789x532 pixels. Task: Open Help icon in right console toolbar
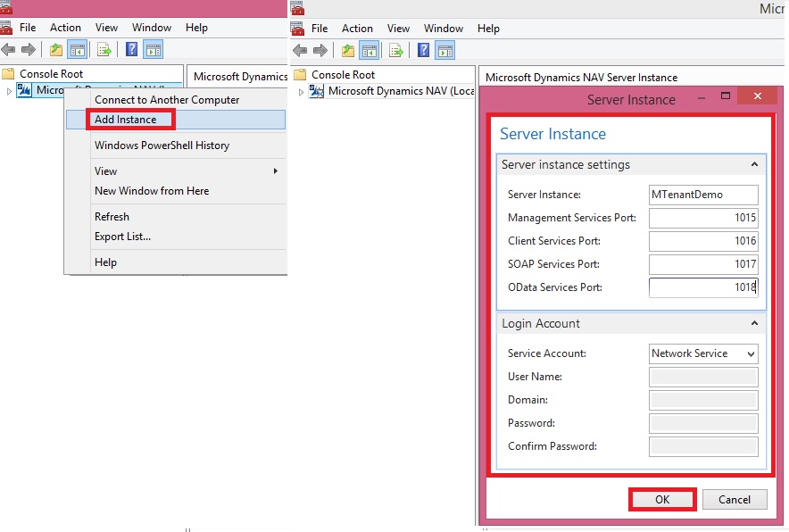423,50
